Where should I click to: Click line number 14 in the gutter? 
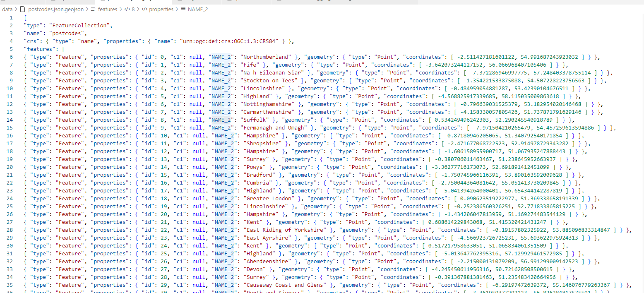tap(10, 120)
